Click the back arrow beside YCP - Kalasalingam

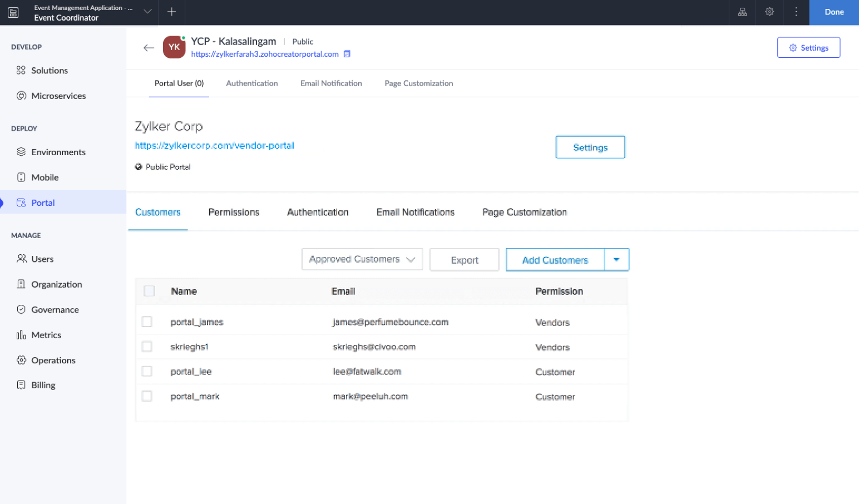149,48
